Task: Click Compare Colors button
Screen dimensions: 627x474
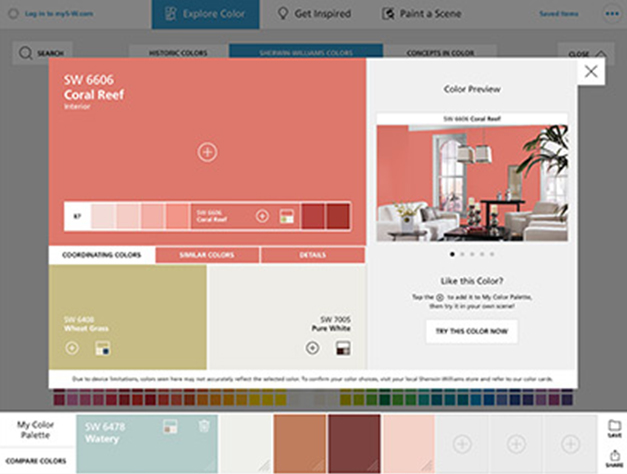Action: [36, 461]
